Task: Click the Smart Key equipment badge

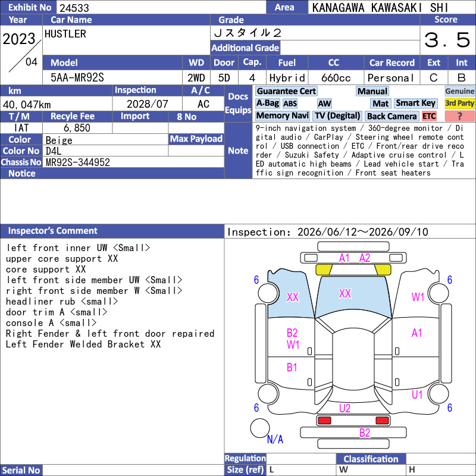Action: pos(415,103)
